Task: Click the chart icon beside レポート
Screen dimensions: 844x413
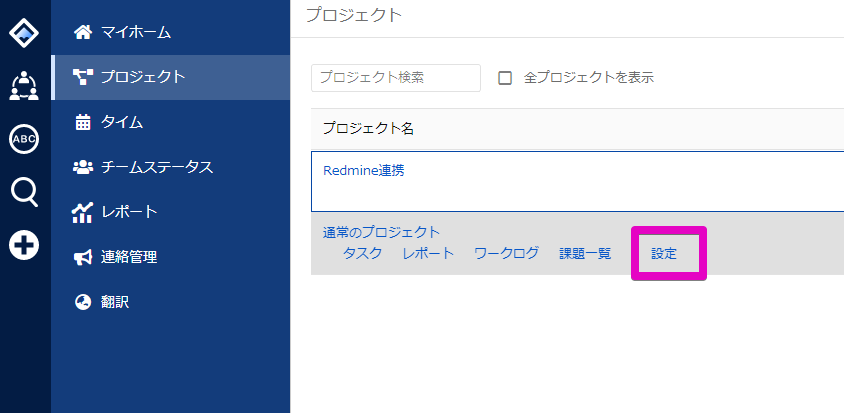Action: (x=82, y=212)
